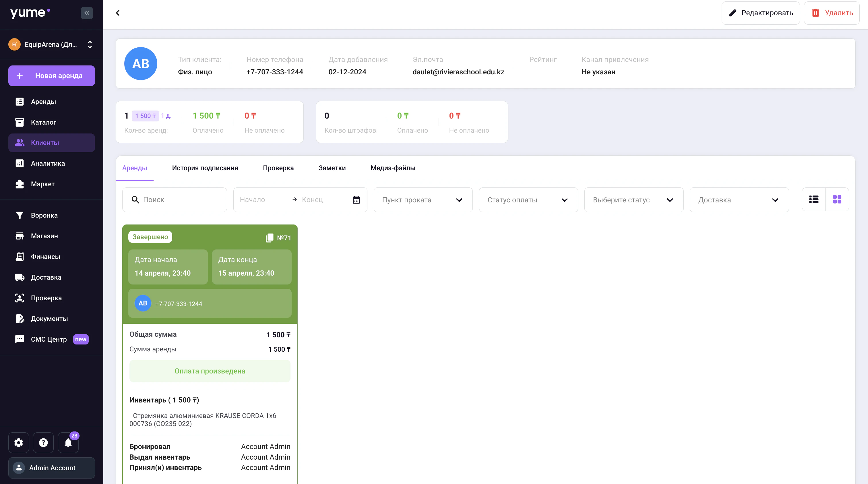Open the Медиа-файлы tab
Screen dimensions: 868x484
pyautogui.click(x=393, y=168)
